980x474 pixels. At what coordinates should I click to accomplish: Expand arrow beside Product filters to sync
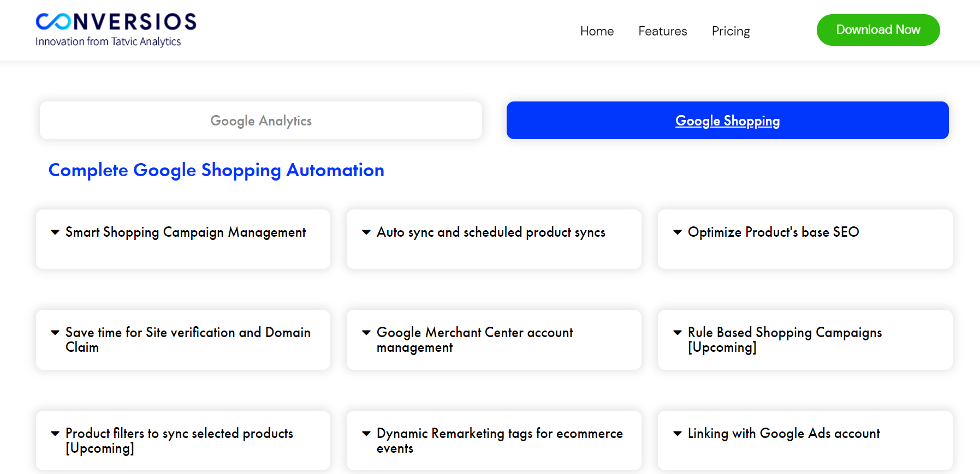pyautogui.click(x=55, y=434)
